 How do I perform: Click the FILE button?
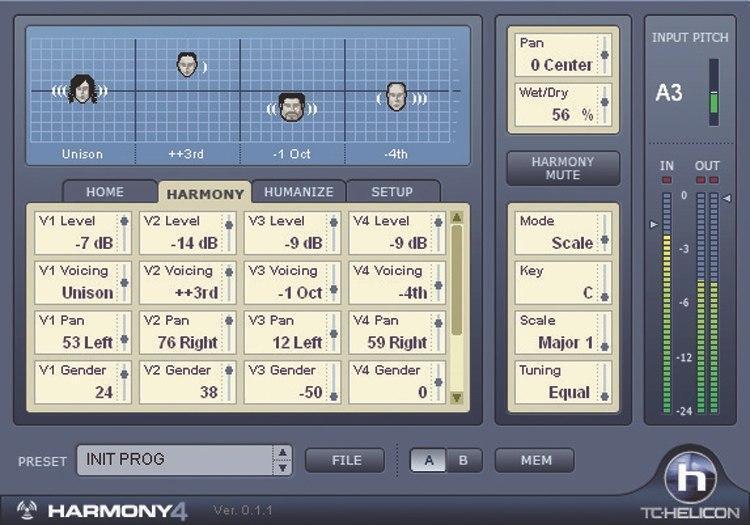click(344, 460)
